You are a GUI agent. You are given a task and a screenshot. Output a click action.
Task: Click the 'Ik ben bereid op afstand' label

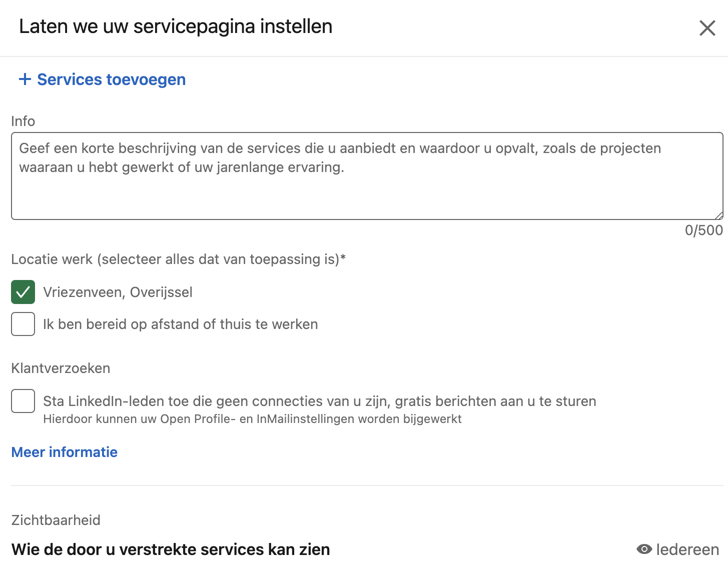[x=180, y=324]
